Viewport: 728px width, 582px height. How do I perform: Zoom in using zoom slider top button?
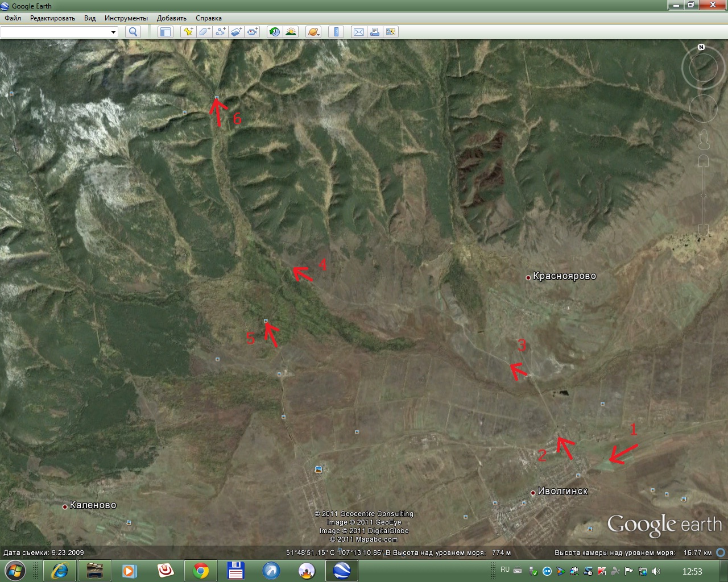704,161
